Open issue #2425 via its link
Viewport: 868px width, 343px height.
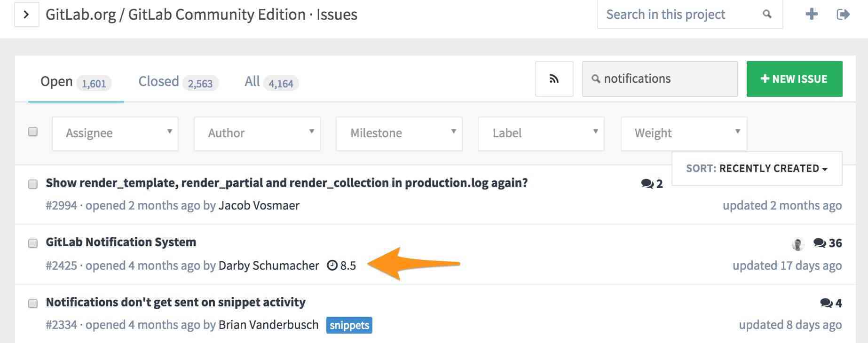[x=61, y=265]
